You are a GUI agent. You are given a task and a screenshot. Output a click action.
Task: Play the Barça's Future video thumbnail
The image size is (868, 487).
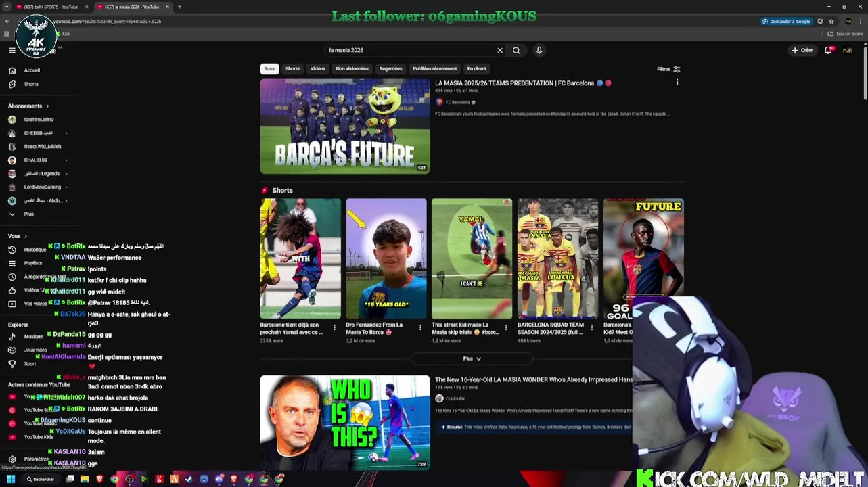pos(345,126)
